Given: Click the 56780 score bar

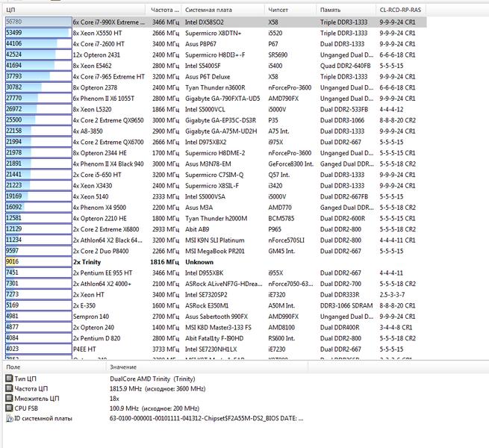Looking at the screenshot, I should (39, 22).
